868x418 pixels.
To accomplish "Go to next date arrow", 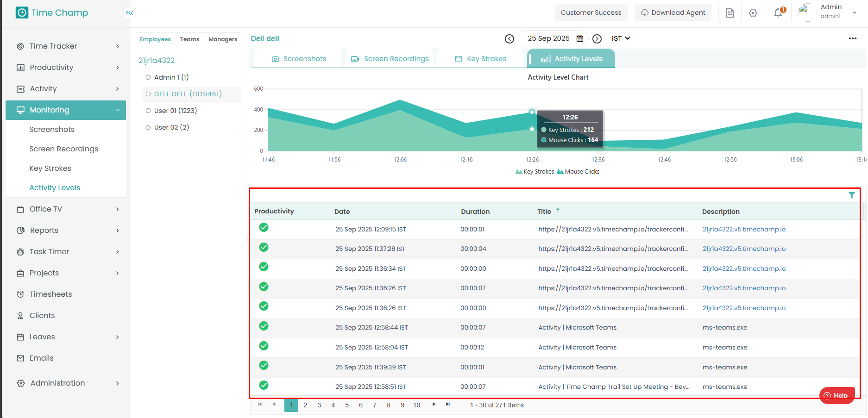I will [x=597, y=39].
